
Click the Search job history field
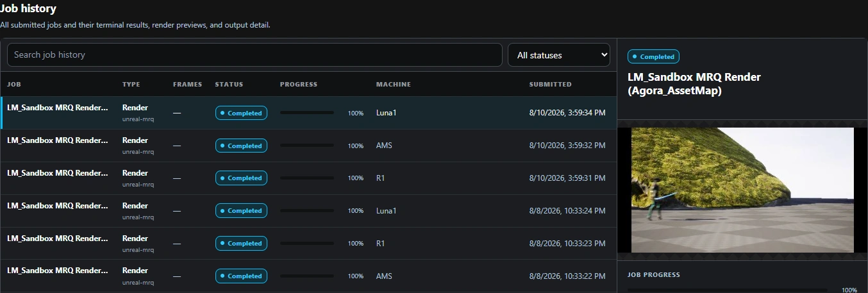tap(255, 54)
